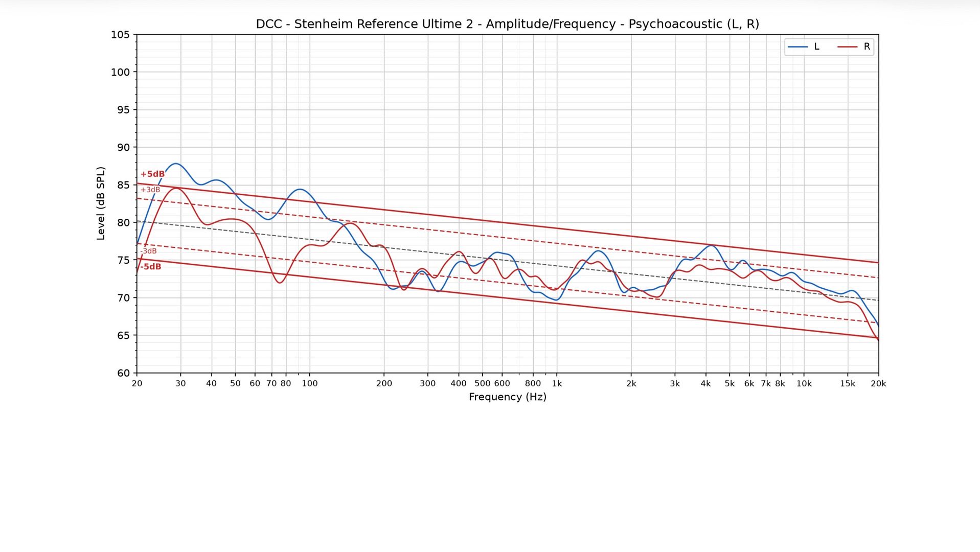980x552 pixels.
Task: Click the 800 Hz tick on frequency axis
Action: pos(533,383)
